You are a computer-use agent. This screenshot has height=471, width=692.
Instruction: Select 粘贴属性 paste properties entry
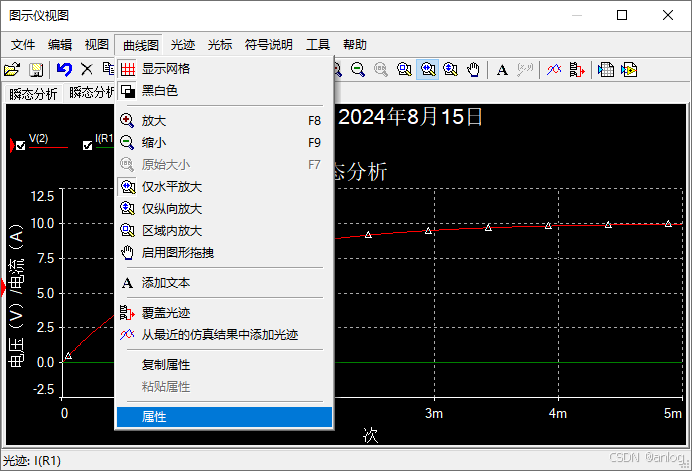click(x=224, y=387)
